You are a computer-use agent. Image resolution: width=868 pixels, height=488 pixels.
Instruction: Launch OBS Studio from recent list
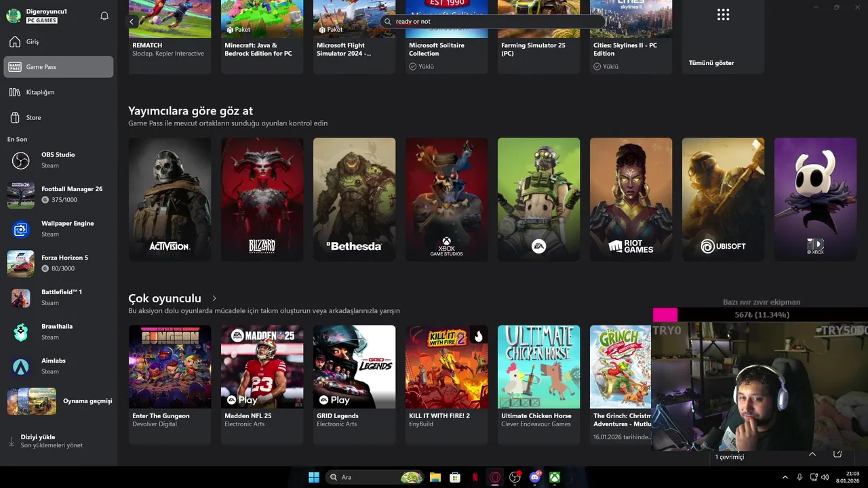click(58, 160)
